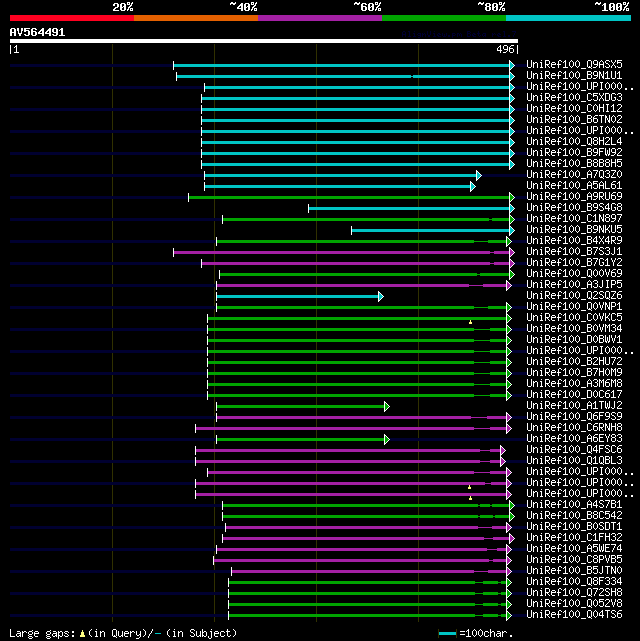Click the green arrowhead ending the A1TWJ2 alignment

pyautogui.click(x=387, y=406)
